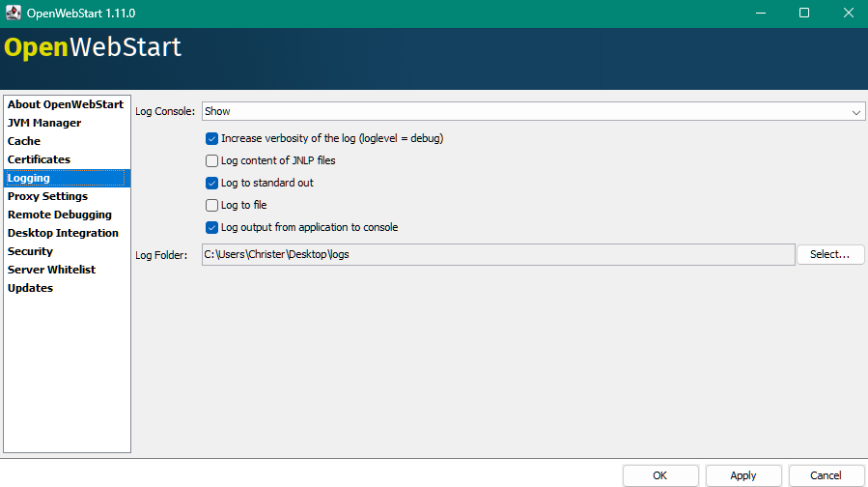The height and width of the screenshot is (487, 868).
Task: Open Desktop Integration panel
Action: [67, 233]
